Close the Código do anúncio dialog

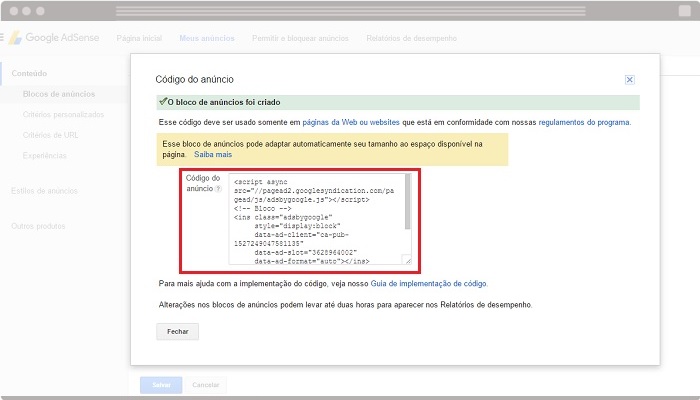pos(629,79)
